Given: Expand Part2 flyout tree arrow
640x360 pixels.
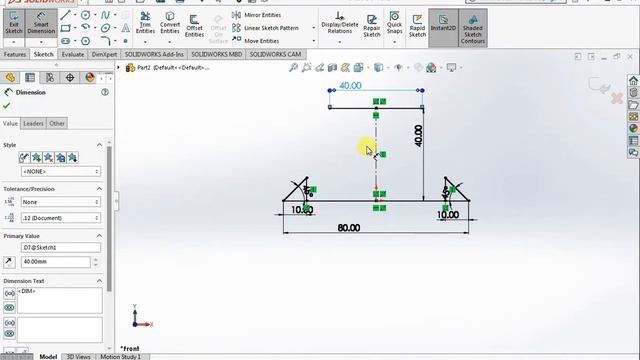Looking at the screenshot, I should (118, 67).
